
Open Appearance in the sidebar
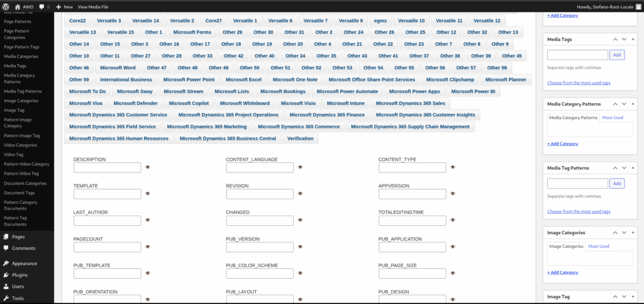tap(25, 263)
